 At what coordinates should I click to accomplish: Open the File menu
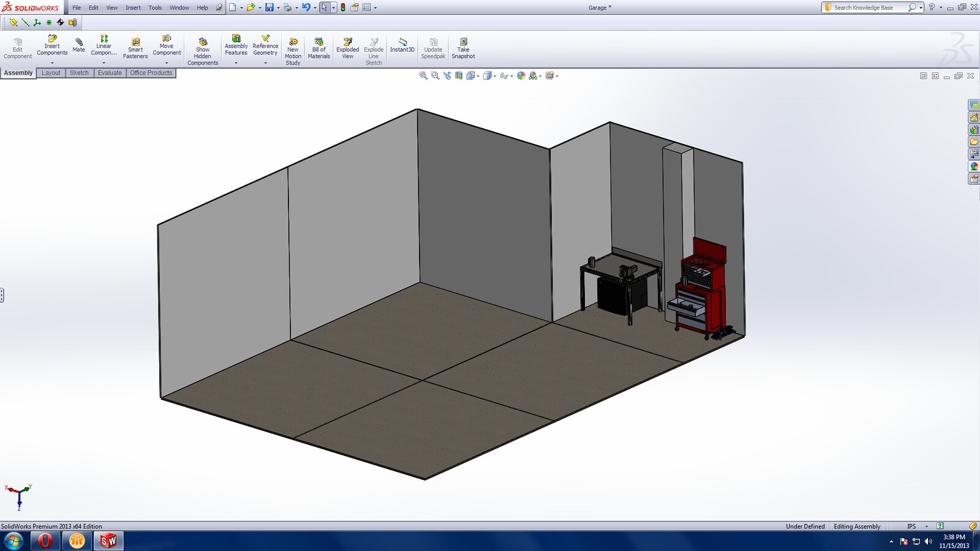77,8
